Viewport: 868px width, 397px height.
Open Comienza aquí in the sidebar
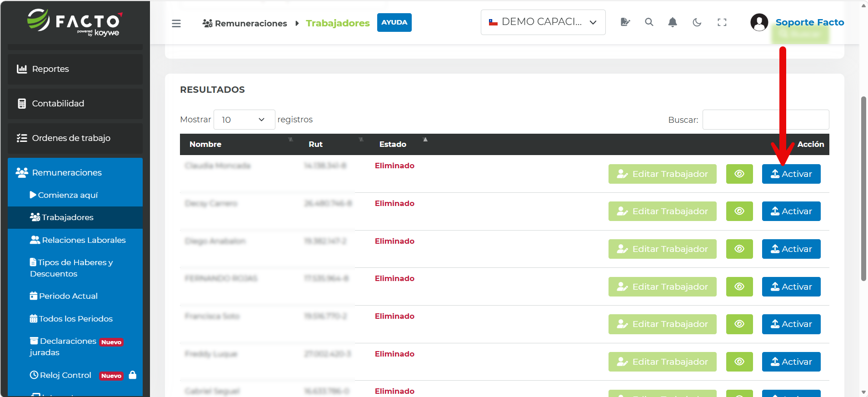[75, 195]
